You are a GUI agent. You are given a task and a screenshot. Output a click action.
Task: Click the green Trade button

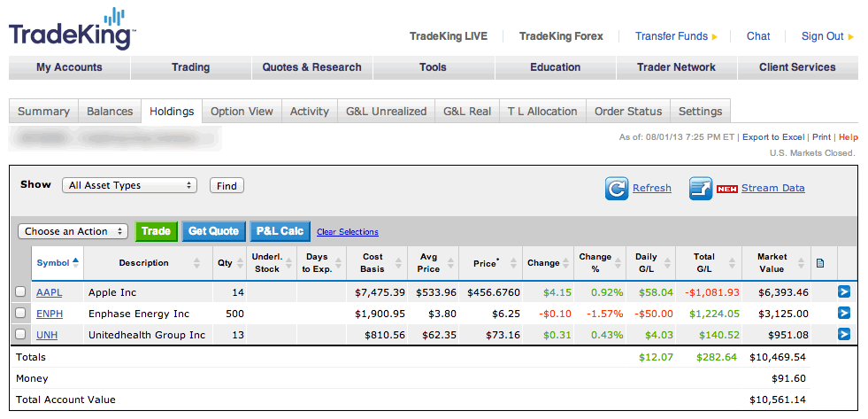[156, 231]
